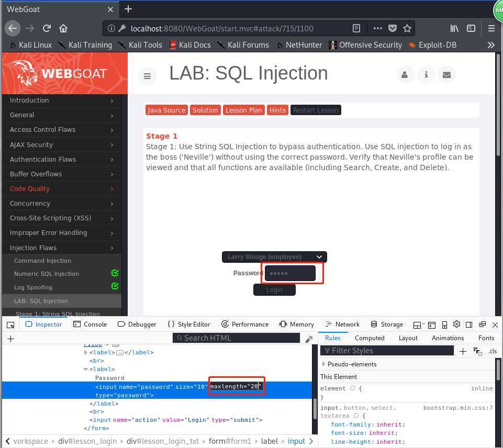Open the page actions three-dot menu

click(x=377, y=29)
